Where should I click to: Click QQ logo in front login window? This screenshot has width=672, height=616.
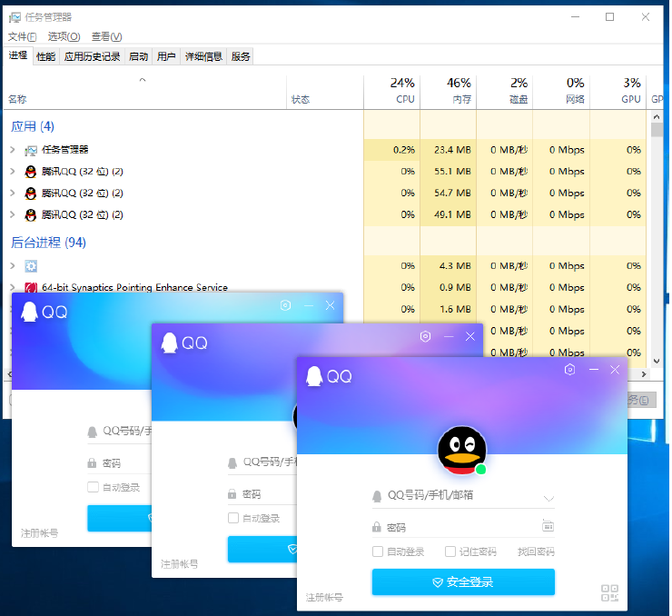[x=329, y=376]
